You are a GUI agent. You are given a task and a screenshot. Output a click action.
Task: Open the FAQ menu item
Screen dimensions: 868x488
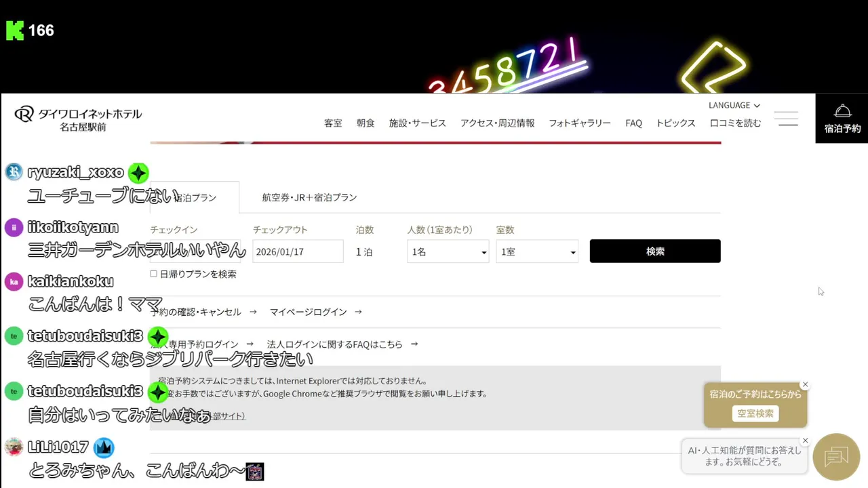click(633, 123)
